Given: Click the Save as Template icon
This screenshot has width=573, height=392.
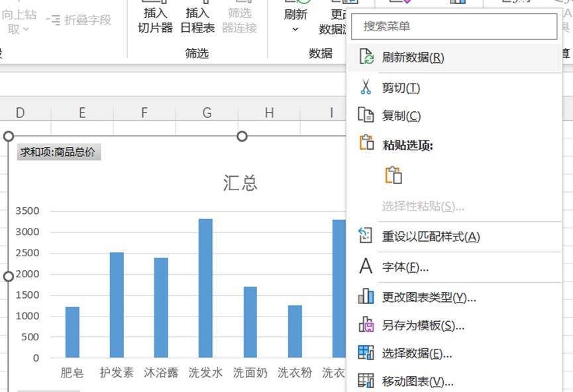Looking at the screenshot, I should tap(366, 324).
